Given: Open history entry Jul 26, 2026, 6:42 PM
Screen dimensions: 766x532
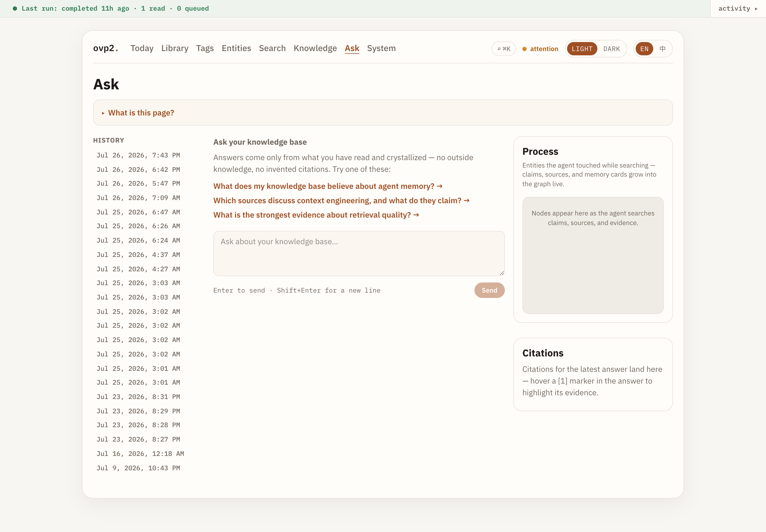Looking at the screenshot, I should point(138,170).
